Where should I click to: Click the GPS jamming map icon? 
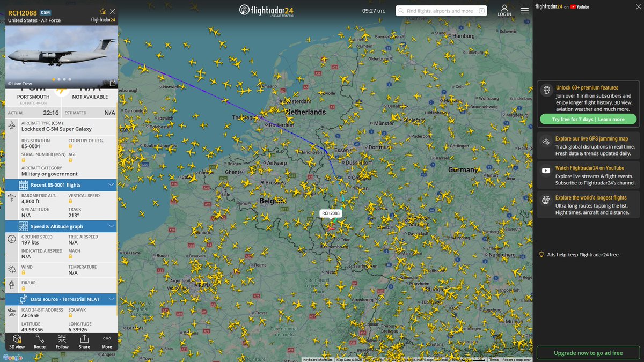546,141
